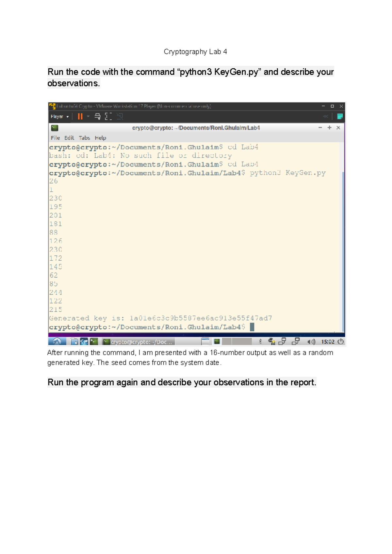This screenshot has height=554, width=392.
Task: Open the terminal File menu
Action: pyautogui.click(x=55, y=138)
